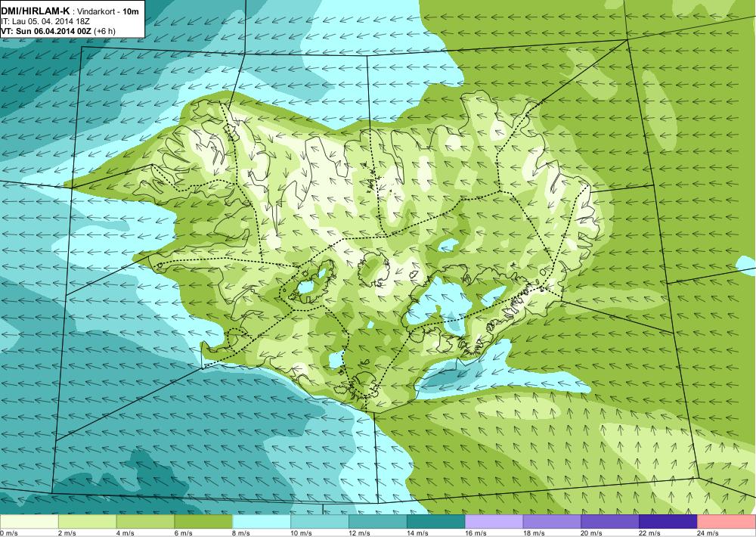This screenshot has width=756, height=537.
Task: Click the legend swatch between 2 and 4 m/s
Action: pyautogui.click(x=87, y=522)
